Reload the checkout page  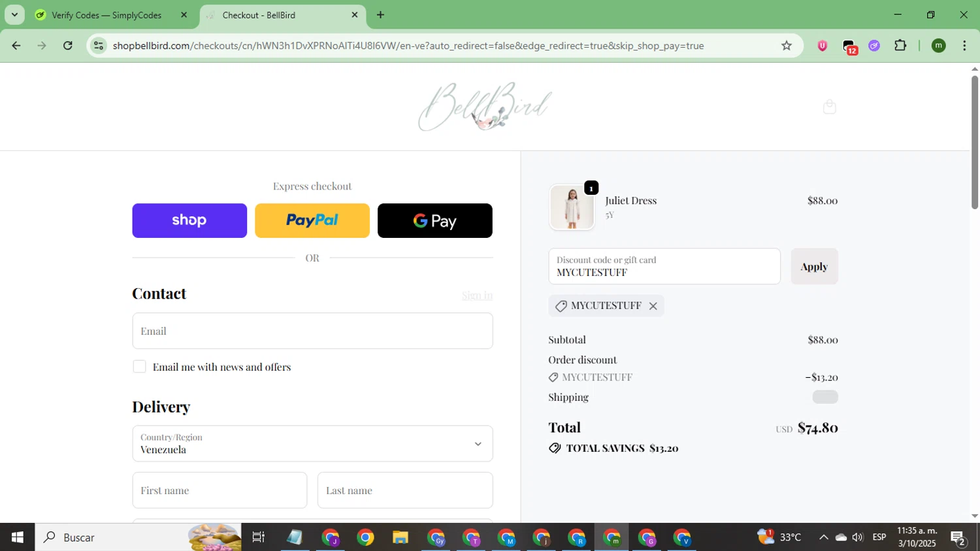click(x=68, y=46)
